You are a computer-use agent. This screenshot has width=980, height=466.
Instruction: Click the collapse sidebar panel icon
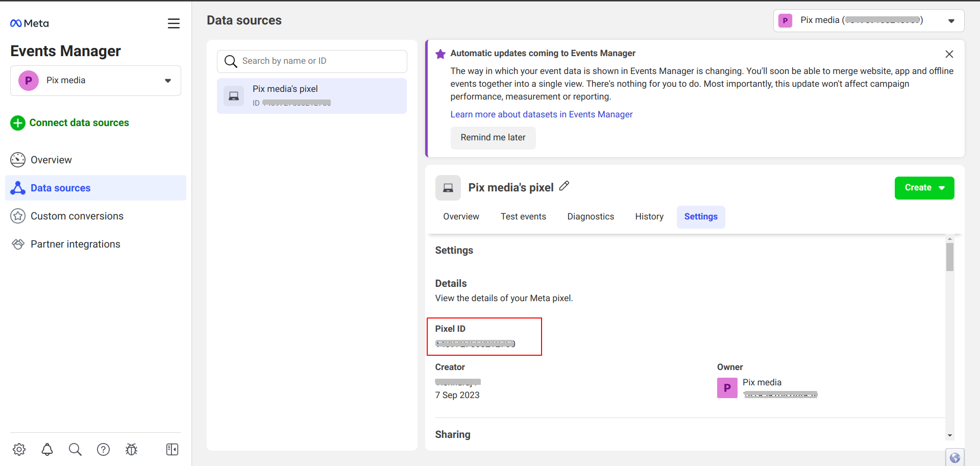[x=172, y=449]
